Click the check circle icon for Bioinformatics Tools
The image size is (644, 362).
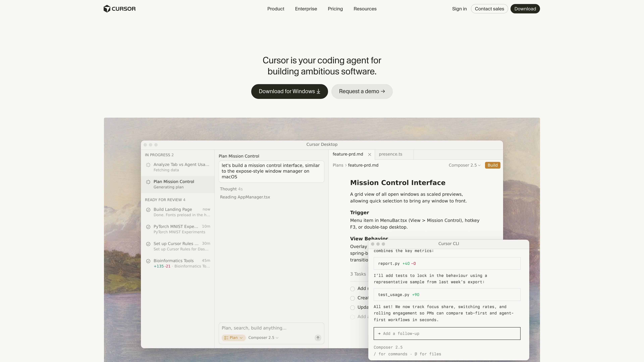click(x=148, y=261)
